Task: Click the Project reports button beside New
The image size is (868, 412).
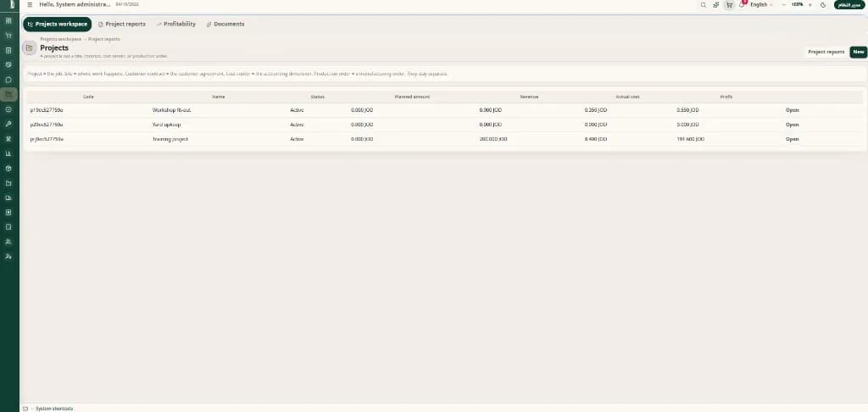Action: click(x=826, y=52)
